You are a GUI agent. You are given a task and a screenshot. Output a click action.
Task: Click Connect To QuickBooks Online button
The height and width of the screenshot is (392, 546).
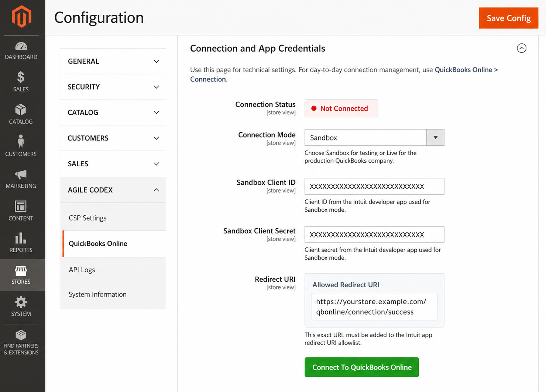click(361, 367)
